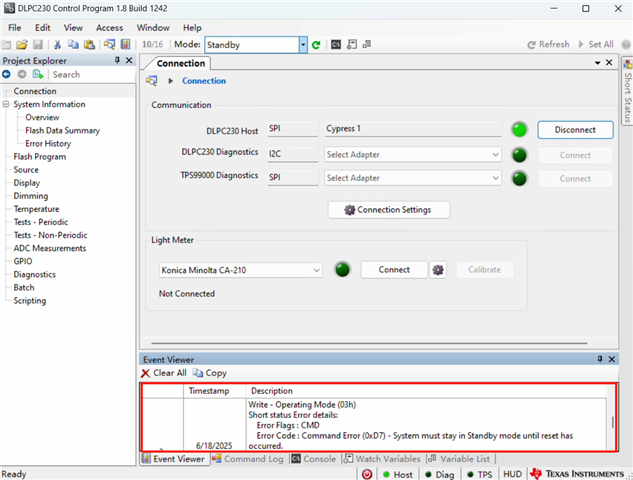Select Dimming in the tree
This screenshot has width=633, height=480.
tap(31, 196)
